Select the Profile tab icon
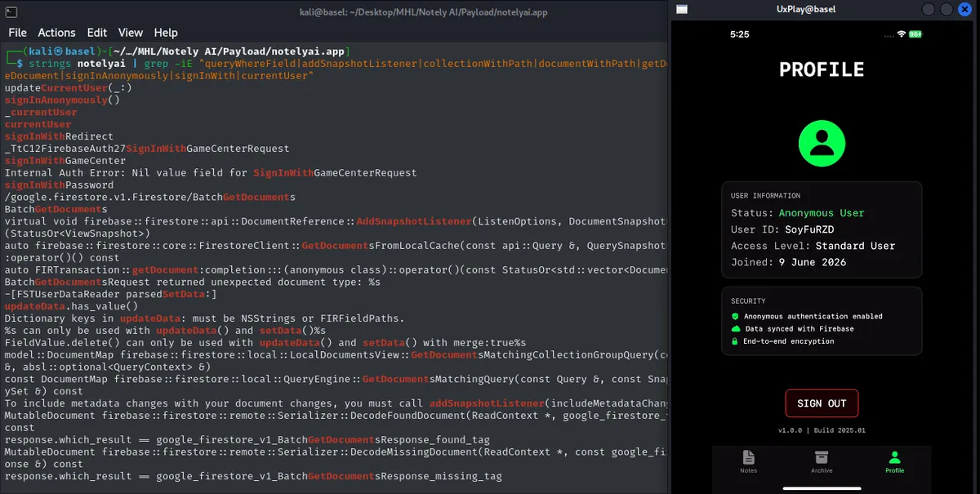The width and height of the screenshot is (980, 494). (x=895, y=457)
